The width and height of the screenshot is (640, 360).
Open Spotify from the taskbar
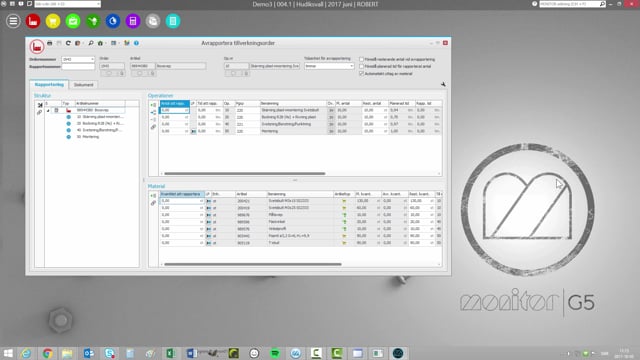click(x=275, y=353)
